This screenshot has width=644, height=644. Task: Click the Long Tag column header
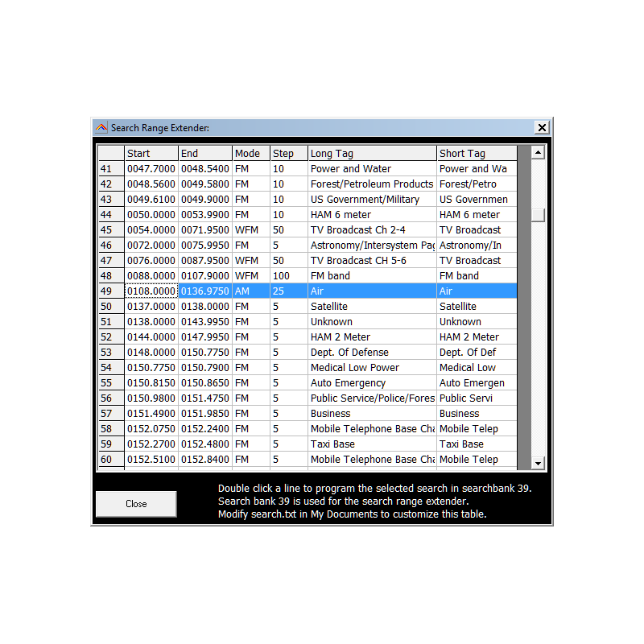(x=372, y=153)
